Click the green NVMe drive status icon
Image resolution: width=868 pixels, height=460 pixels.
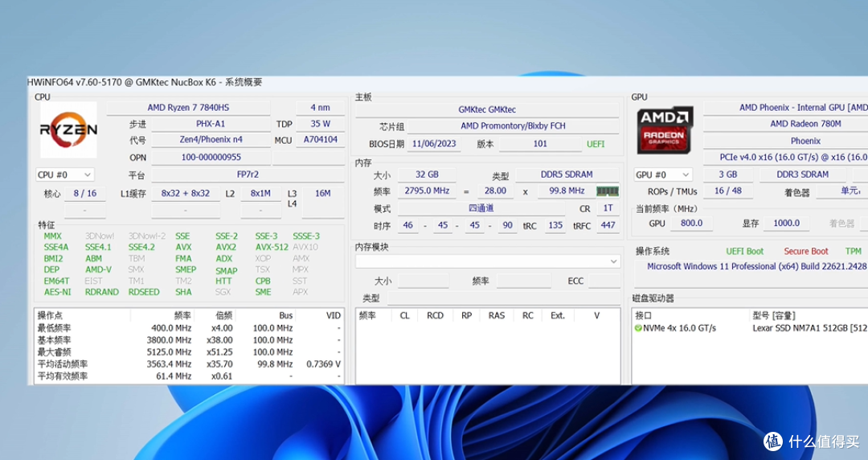[x=638, y=328]
